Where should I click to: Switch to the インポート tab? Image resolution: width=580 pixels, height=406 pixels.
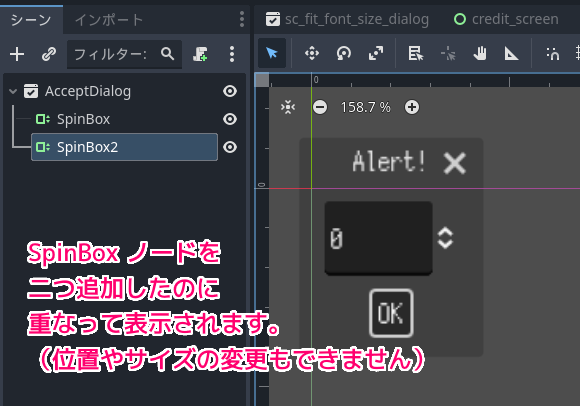pyautogui.click(x=109, y=20)
